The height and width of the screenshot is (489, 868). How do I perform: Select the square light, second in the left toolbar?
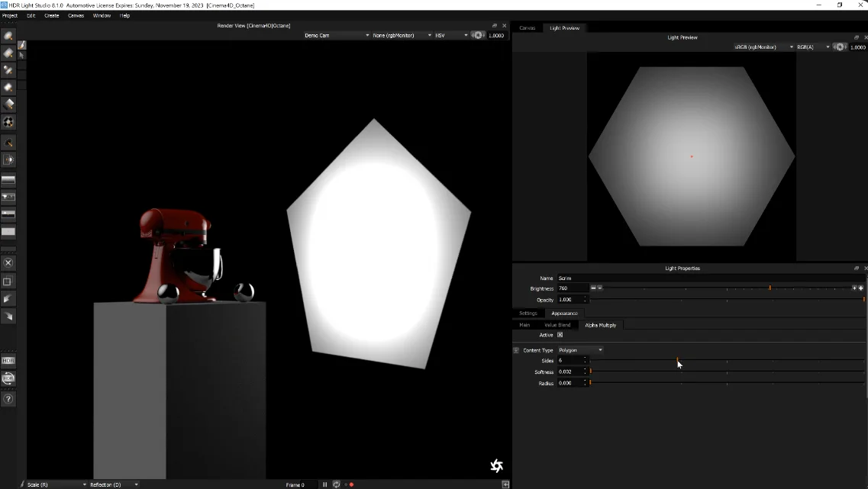8,53
